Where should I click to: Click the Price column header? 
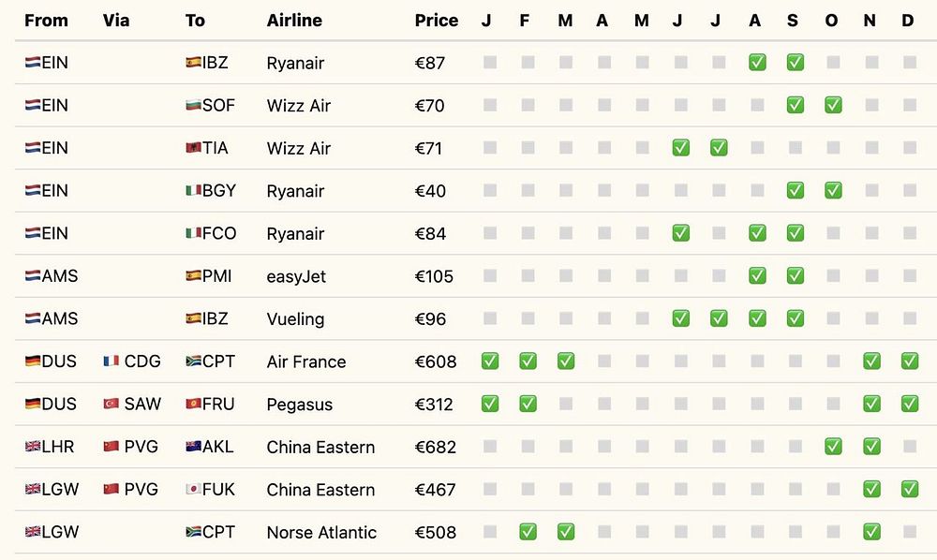click(x=437, y=21)
